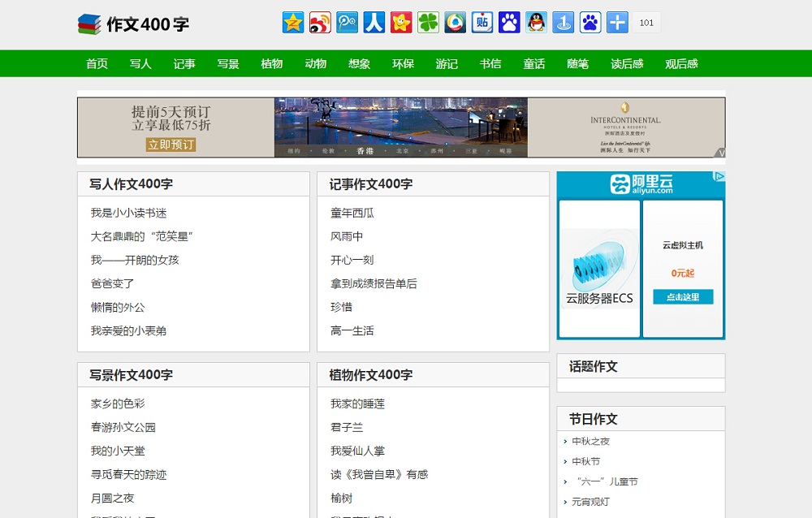Share to QQ using the penguin icon
The height and width of the screenshot is (518, 812).
[537, 22]
